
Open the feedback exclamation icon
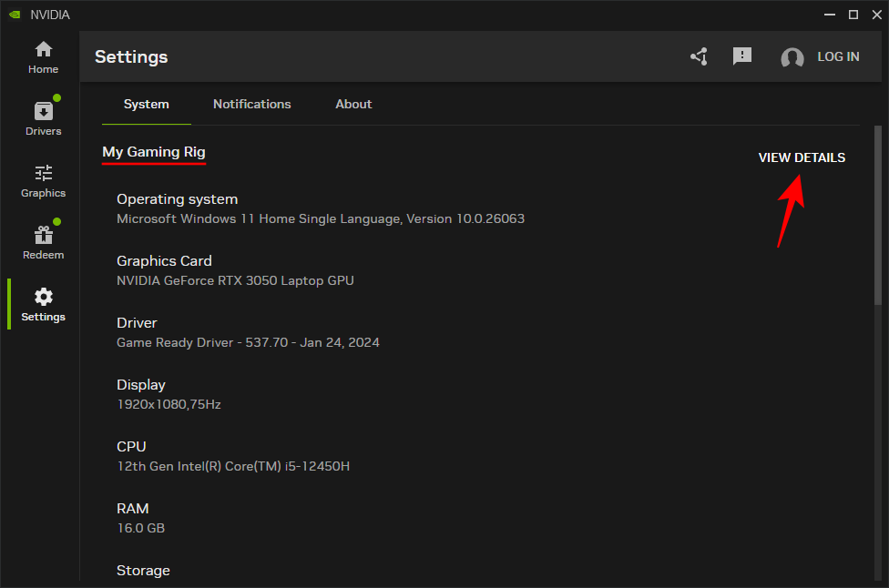pyautogui.click(x=742, y=56)
